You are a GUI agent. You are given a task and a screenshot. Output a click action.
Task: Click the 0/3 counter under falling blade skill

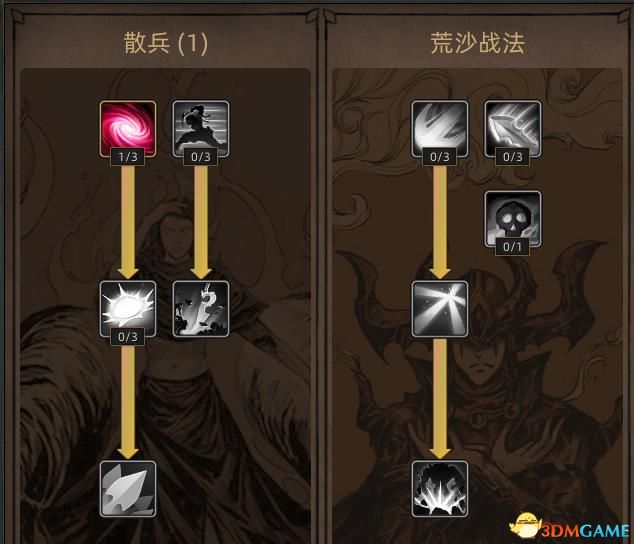point(513,157)
